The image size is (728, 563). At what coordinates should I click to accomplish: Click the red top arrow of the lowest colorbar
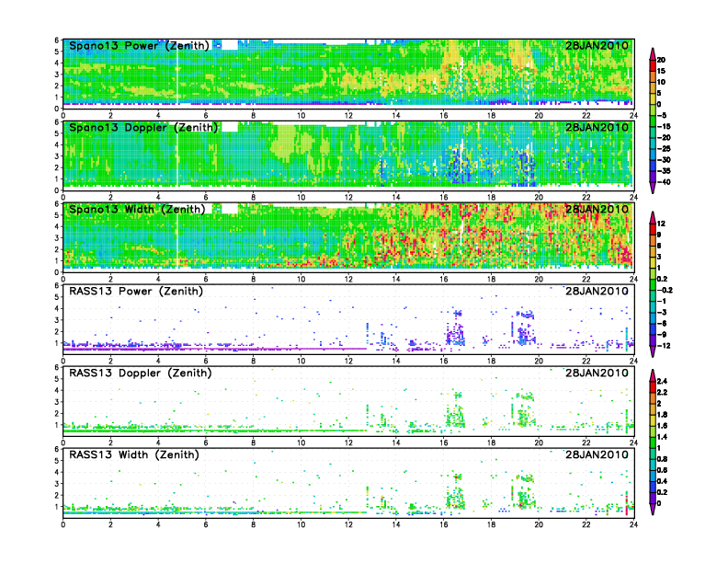(653, 373)
